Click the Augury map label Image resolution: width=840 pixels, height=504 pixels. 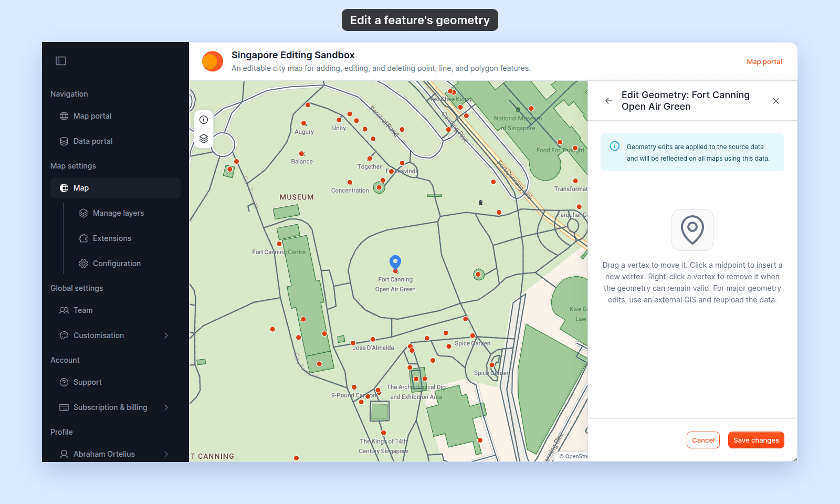(304, 132)
